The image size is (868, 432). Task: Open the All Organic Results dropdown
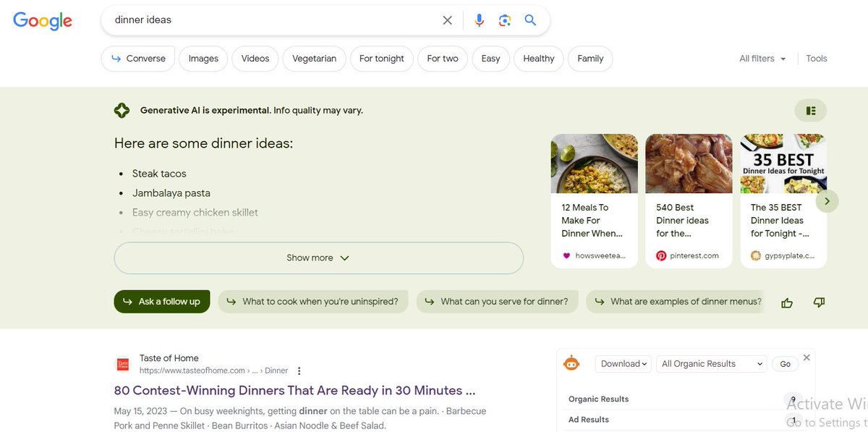tap(712, 364)
